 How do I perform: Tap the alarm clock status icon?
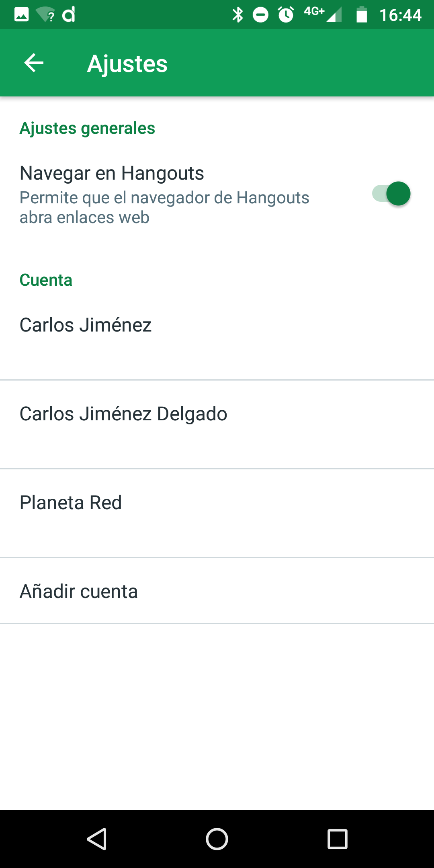click(286, 15)
